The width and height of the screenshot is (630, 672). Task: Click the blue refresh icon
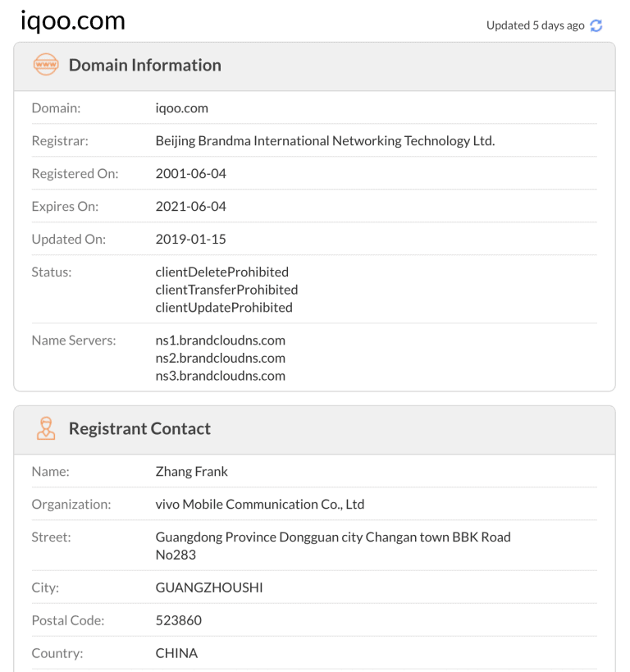[596, 25]
